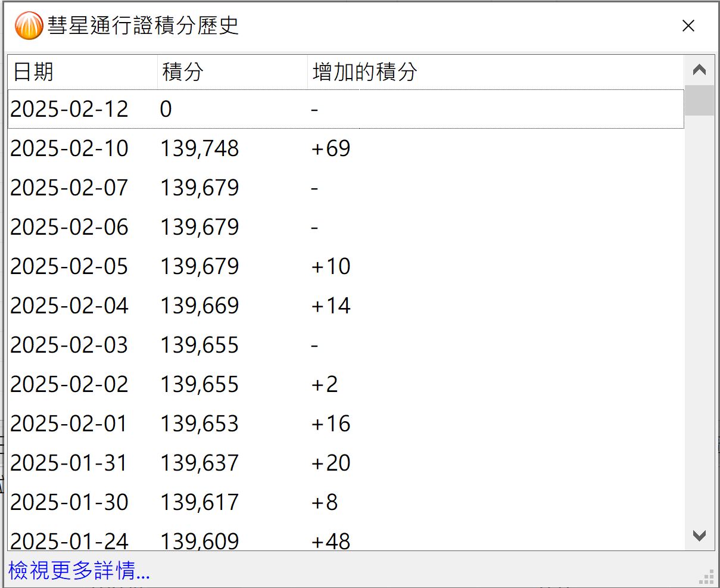Sort by the 日期 column header
Viewport: 720px width, 588px height.
[83, 72]
